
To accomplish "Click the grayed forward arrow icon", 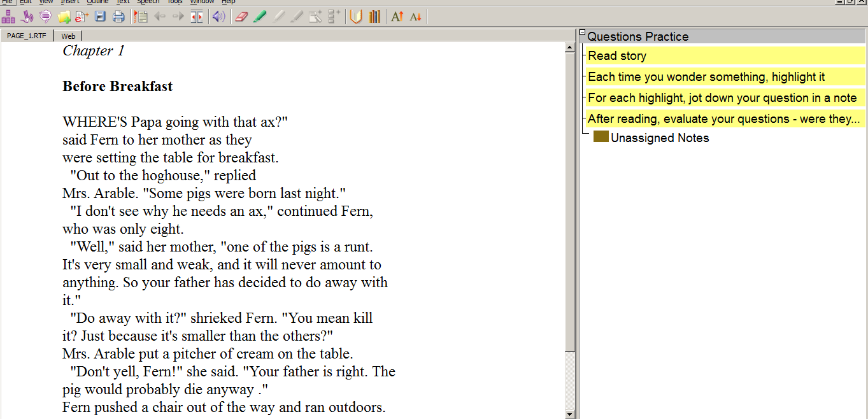I will pyautogui.click(x=178, y=17).
